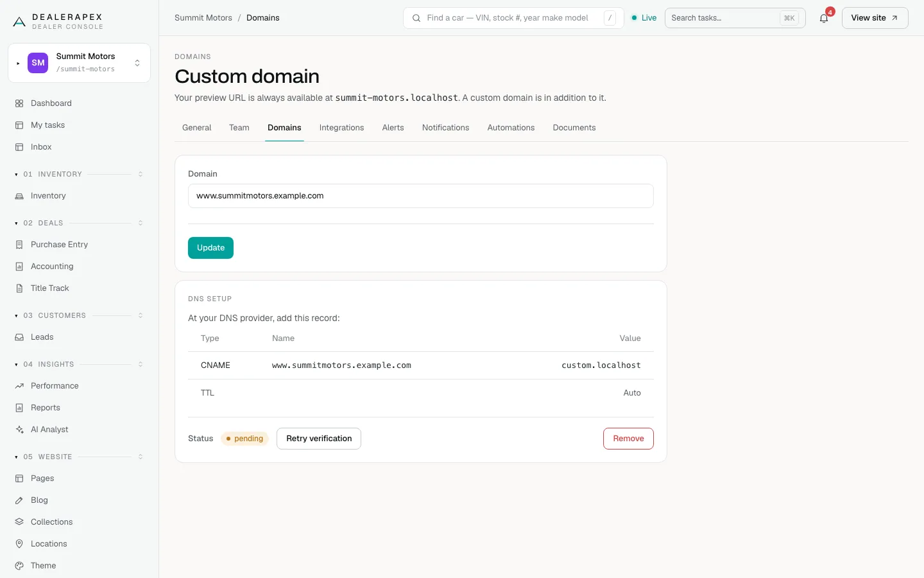Viewport: 924px width, 578px height.
Task: Click the Reports chart icon
Action: click(x=19, y=408)
